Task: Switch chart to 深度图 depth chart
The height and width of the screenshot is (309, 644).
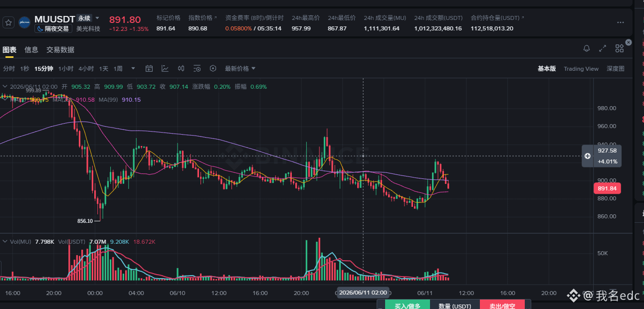Action: point(616,69)
